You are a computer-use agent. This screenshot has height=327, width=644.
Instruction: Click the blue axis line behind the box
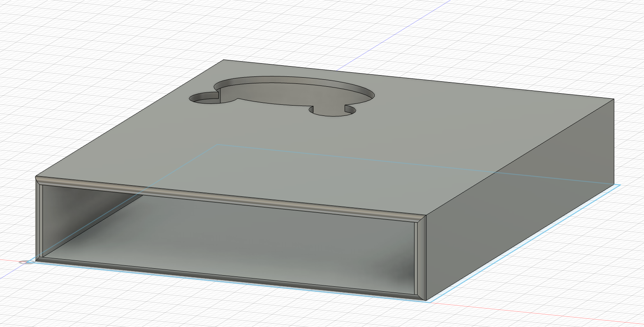click(x=354, y=62)
